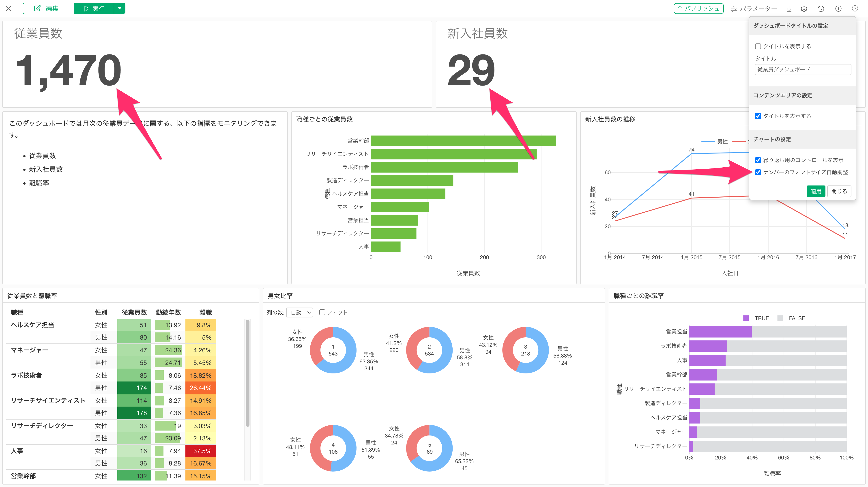Click the TRUE purple legend swatch

point(746,318)
